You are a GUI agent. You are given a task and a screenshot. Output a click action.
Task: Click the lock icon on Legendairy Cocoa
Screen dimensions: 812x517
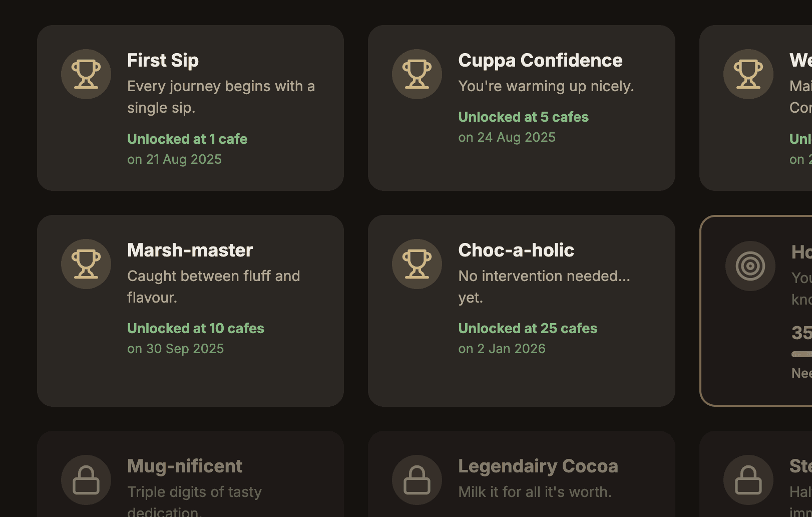pyautogui.click(x=417, y=479)
